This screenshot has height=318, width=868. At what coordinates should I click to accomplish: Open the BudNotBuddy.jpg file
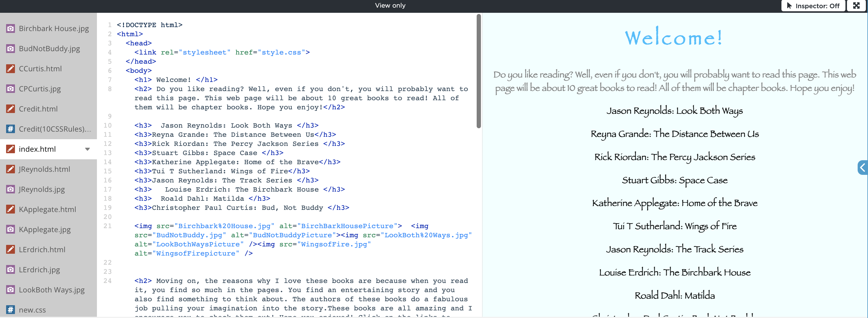pyautogui.click(x=49, y=48)
